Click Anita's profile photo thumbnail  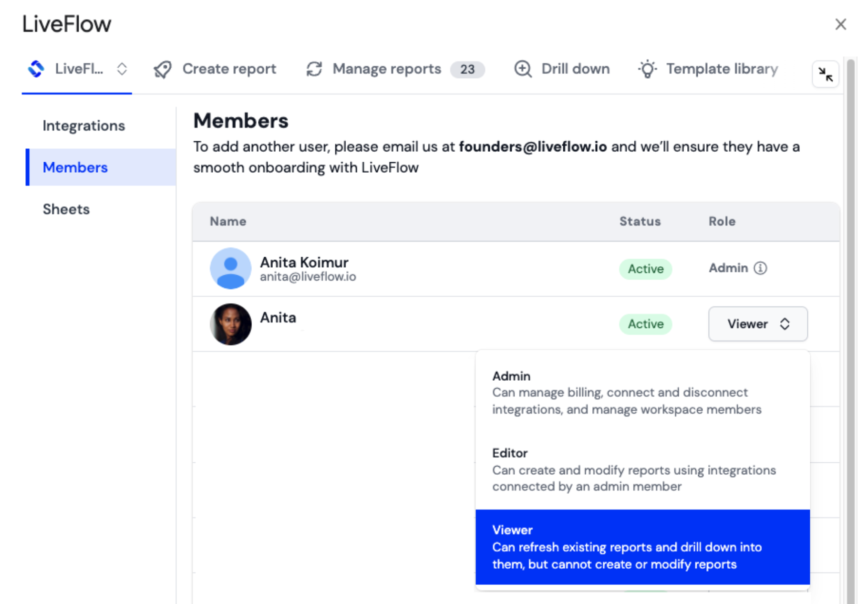pos(230,324)
